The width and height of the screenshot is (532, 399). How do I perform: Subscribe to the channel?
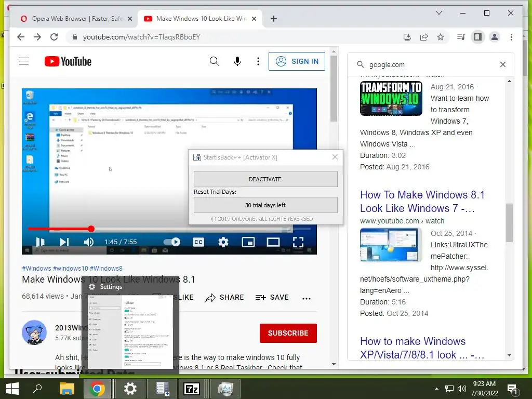tap(288, 333)
